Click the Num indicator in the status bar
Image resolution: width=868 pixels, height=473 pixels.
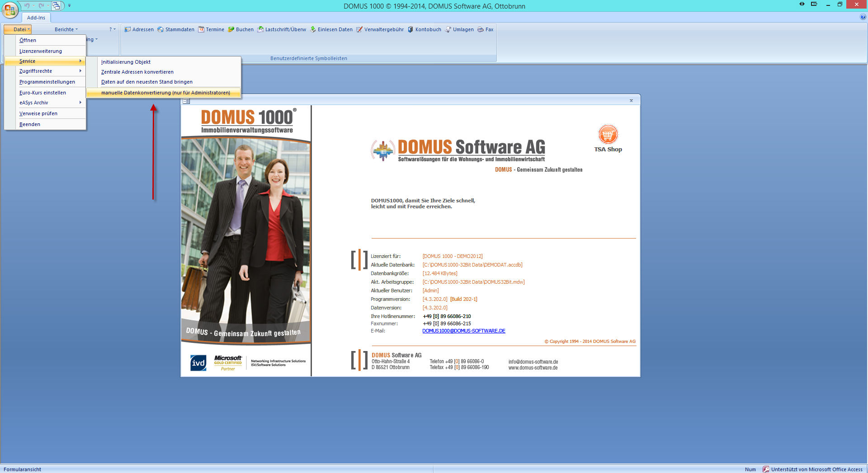click(750, 469)
